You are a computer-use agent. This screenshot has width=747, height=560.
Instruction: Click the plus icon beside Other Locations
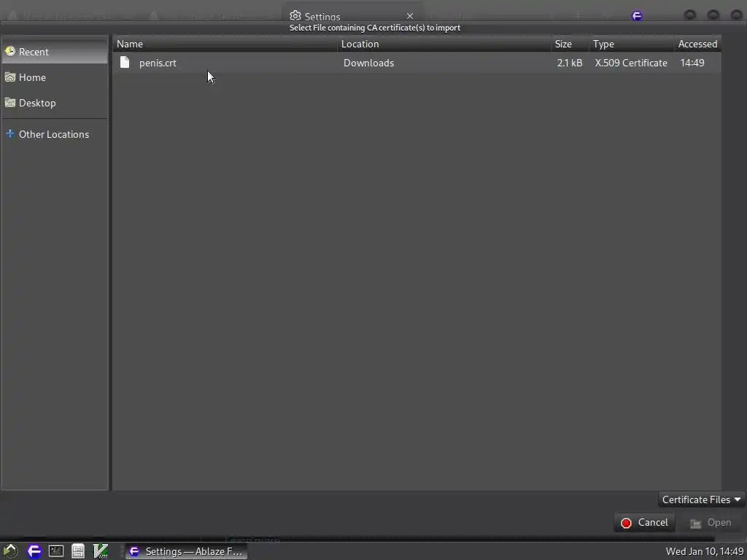pos(10,134)
